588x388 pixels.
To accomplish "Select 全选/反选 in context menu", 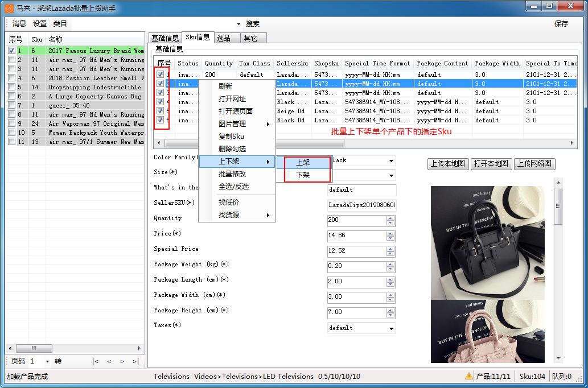I will 237,186.
